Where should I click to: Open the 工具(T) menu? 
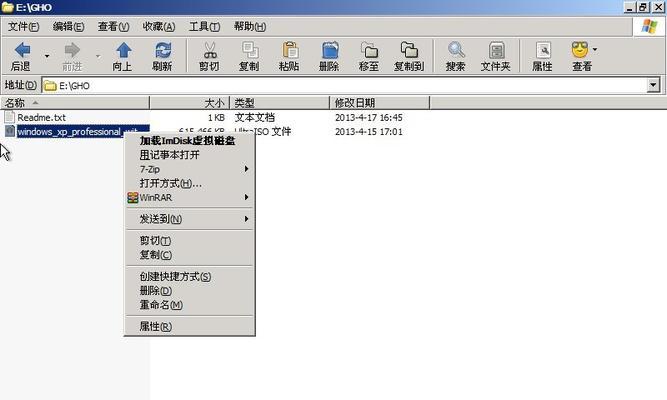point(204,27)
